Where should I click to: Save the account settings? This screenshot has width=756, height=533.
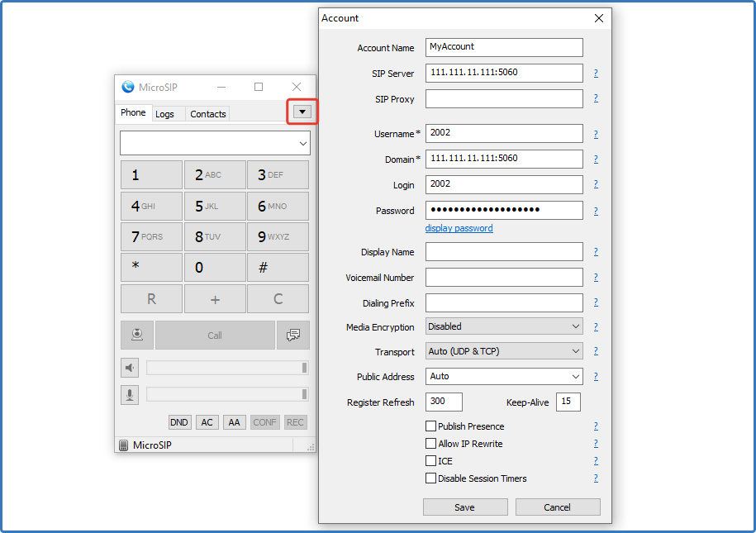(464, 507)
